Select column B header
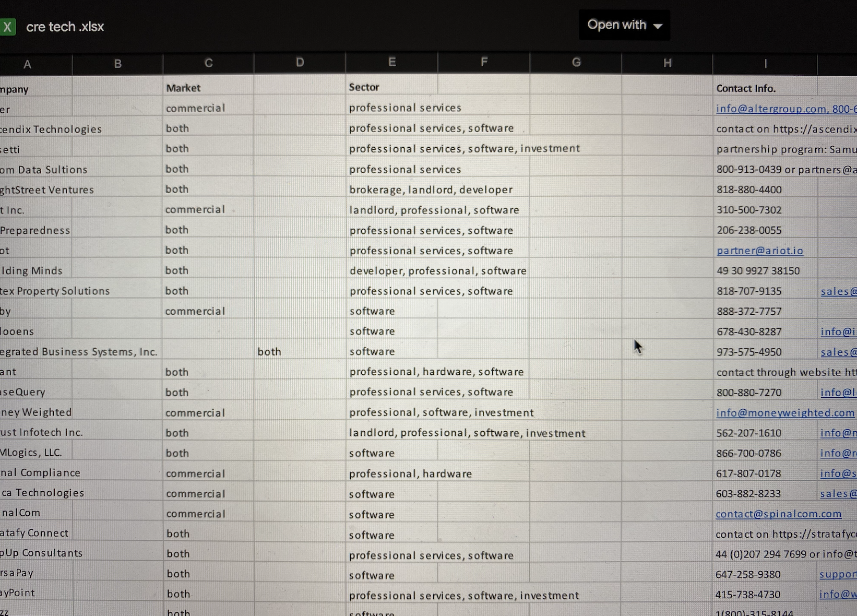This screenshot has height=616, width=857. point(118,64)
